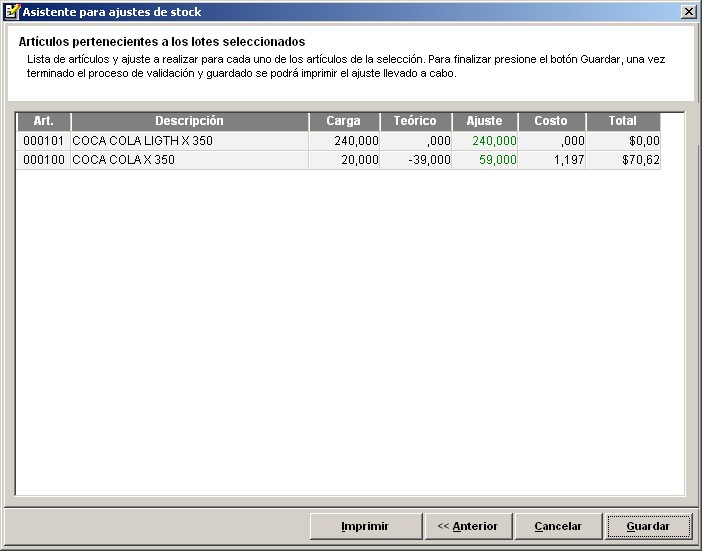Click the Carga column header
Image resolution: width=702 pixels, height=551 pixels.
(x=344, y=121)
